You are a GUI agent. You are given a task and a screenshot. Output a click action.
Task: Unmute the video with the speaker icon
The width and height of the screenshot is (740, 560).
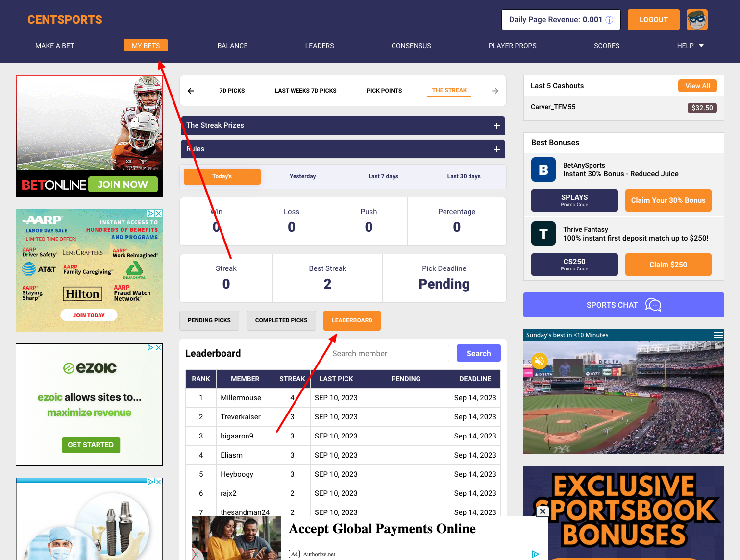[540, 362]
